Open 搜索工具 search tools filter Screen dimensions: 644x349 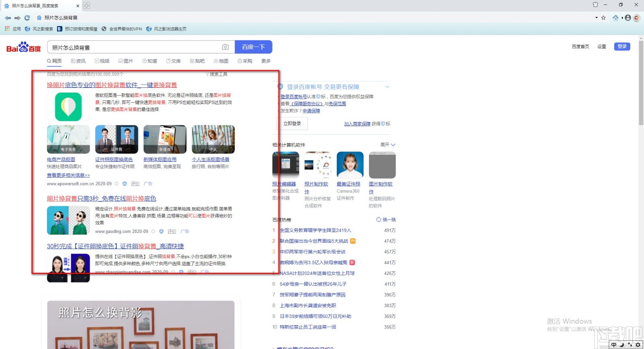point(217,74)
